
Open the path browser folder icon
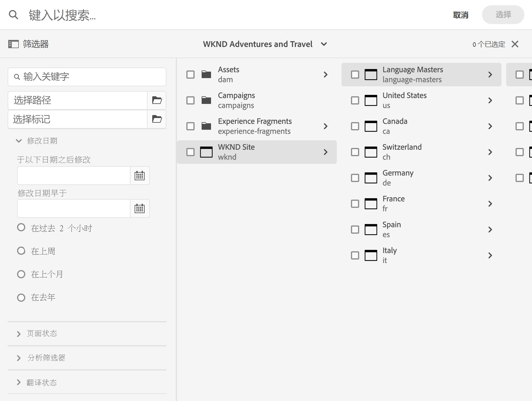[x=157, y=100]
